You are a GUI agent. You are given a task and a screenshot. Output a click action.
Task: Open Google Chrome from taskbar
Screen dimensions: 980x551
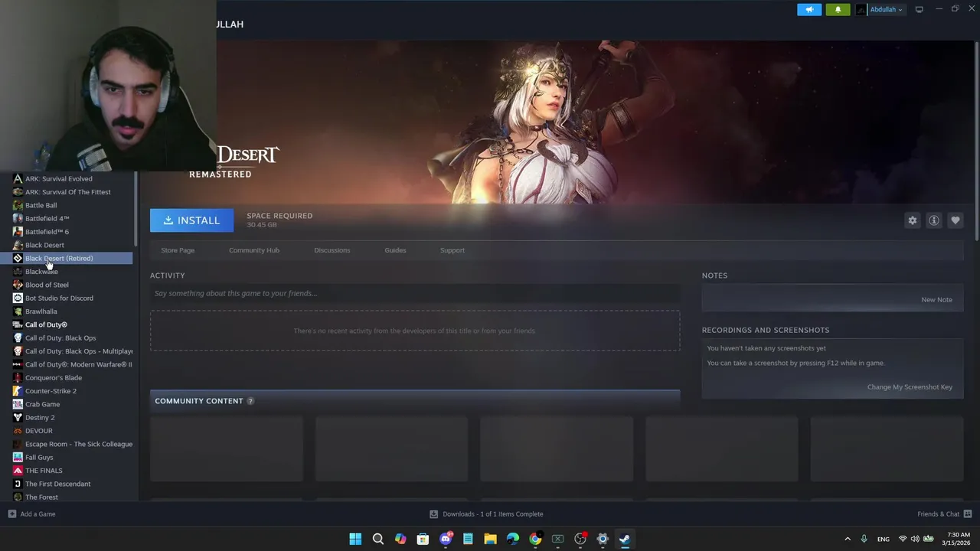coord(535,539)
